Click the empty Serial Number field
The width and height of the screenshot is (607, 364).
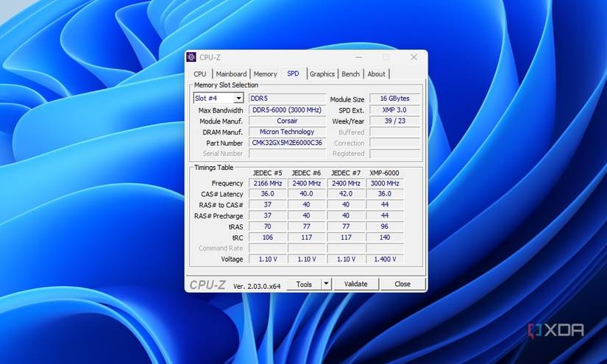pos(287,153)
